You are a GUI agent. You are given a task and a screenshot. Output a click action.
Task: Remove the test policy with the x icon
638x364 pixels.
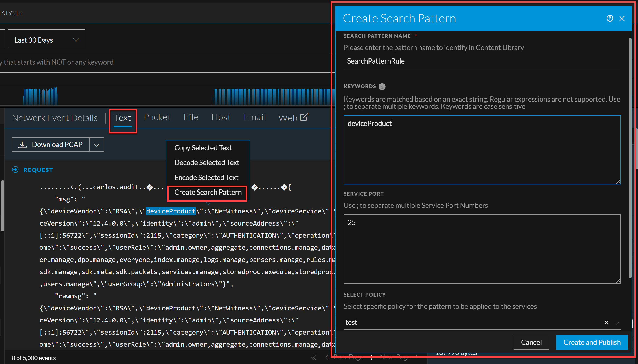607,322
